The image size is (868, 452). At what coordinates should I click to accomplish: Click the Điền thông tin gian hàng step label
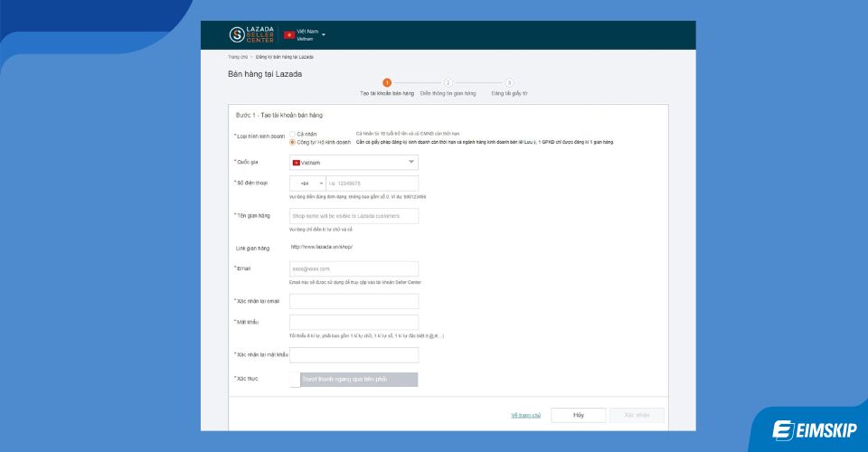(x=448, y=93)
